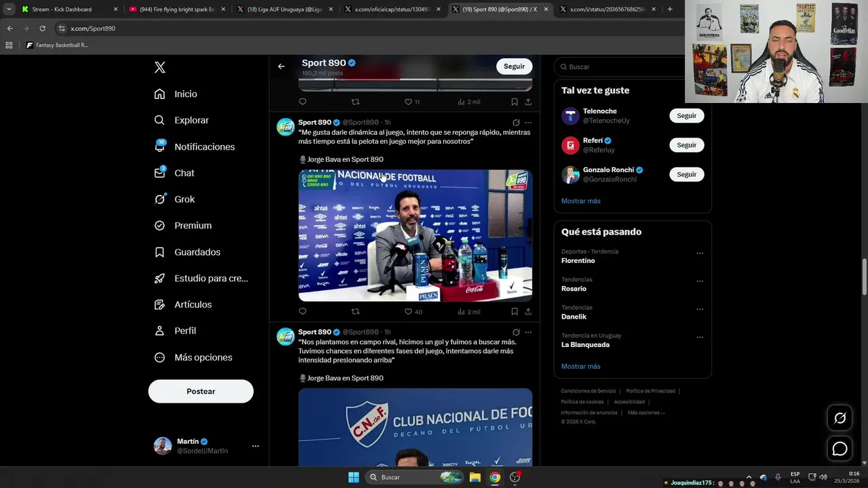This screenshot has width=868, height=488.
Task: Click the Artículos icon in sidebar
Action: coord(159,304)
